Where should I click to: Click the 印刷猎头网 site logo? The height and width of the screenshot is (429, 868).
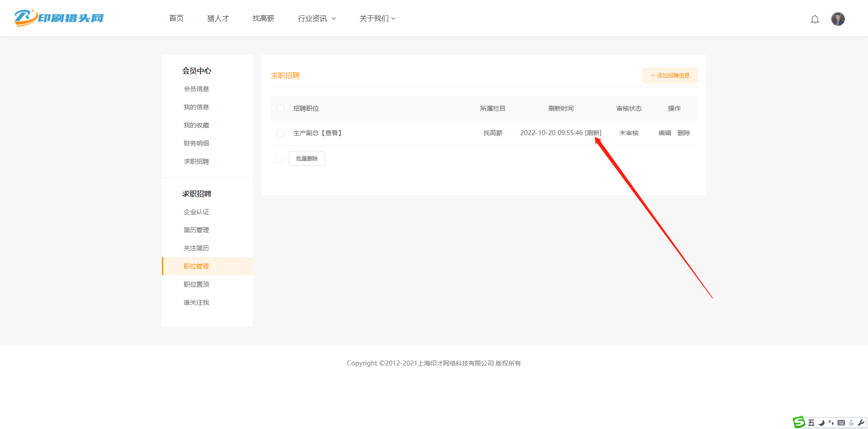click(59, 18)
